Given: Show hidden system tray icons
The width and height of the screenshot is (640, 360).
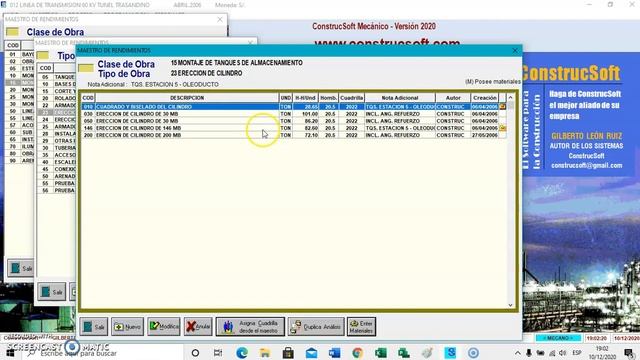Looking at the screenshot, I should coord(518,353).
